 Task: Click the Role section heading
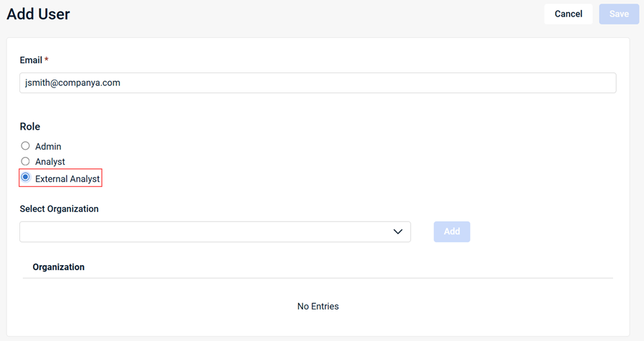pos(30,127)
